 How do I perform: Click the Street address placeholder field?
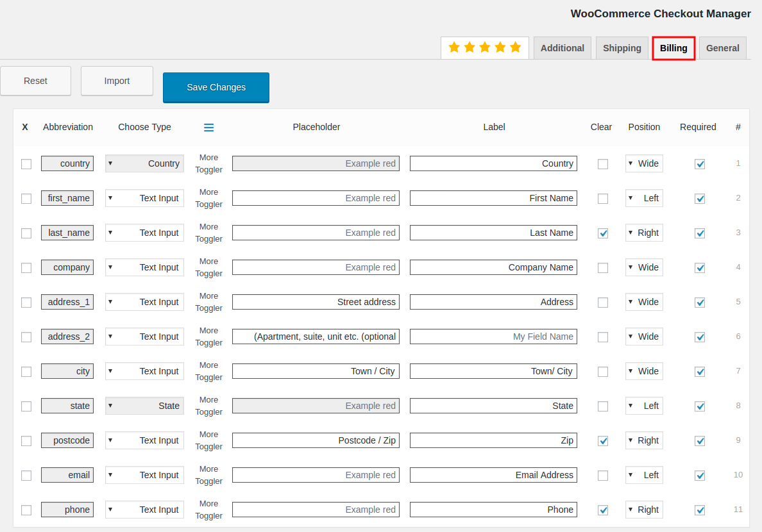click(x=316, y=302)
